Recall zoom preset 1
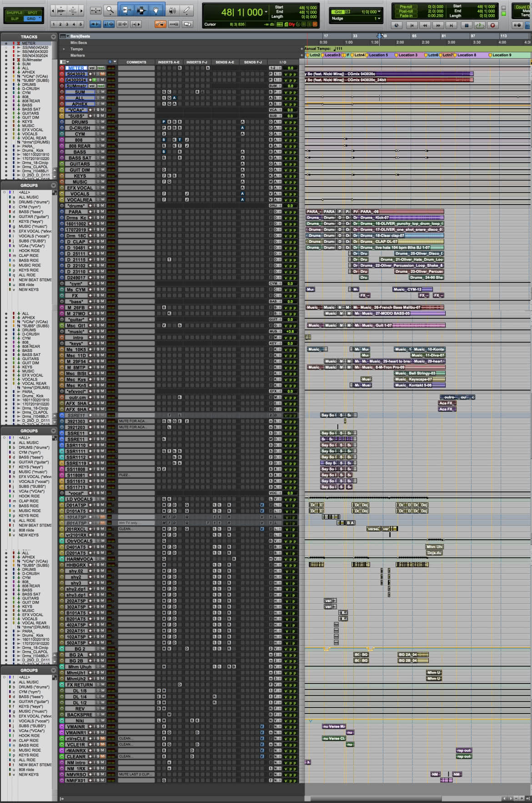Image resolution: width=532 pixels, height=803 pixels. 54,24
